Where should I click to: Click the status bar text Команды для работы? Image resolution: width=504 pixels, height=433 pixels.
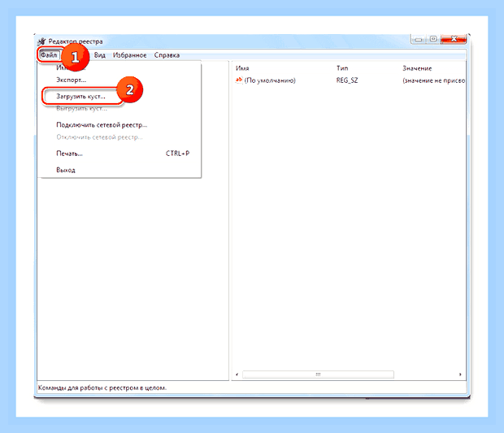point(102,388)
